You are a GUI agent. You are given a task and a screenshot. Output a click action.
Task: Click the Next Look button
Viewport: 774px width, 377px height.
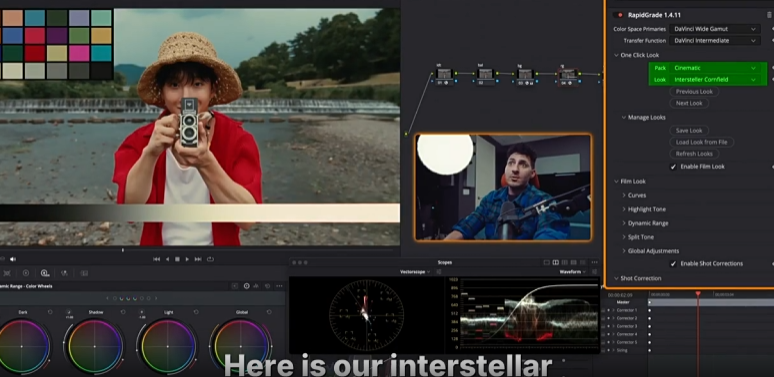point(689,103)
